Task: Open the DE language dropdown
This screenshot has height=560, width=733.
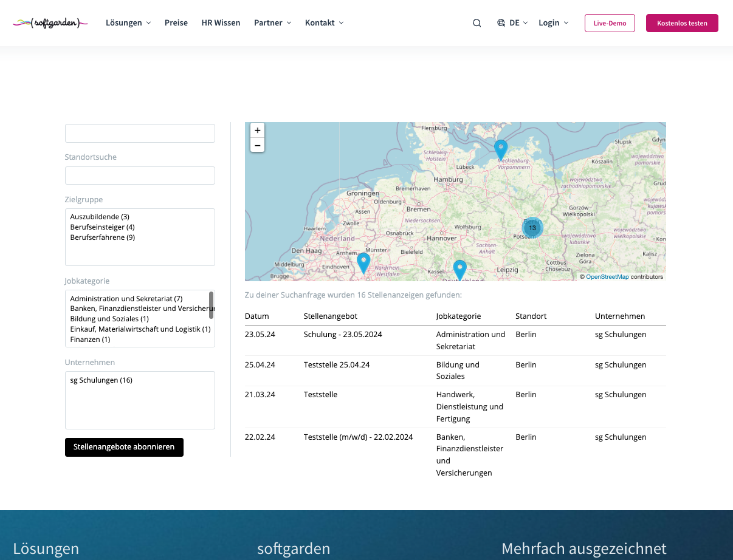Action: 518,23
